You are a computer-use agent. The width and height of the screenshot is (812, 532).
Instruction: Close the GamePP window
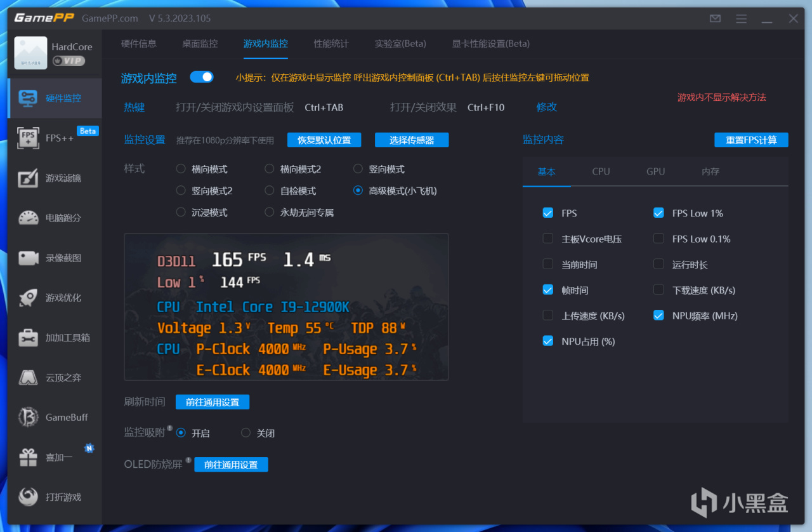(x=793, y=18)
